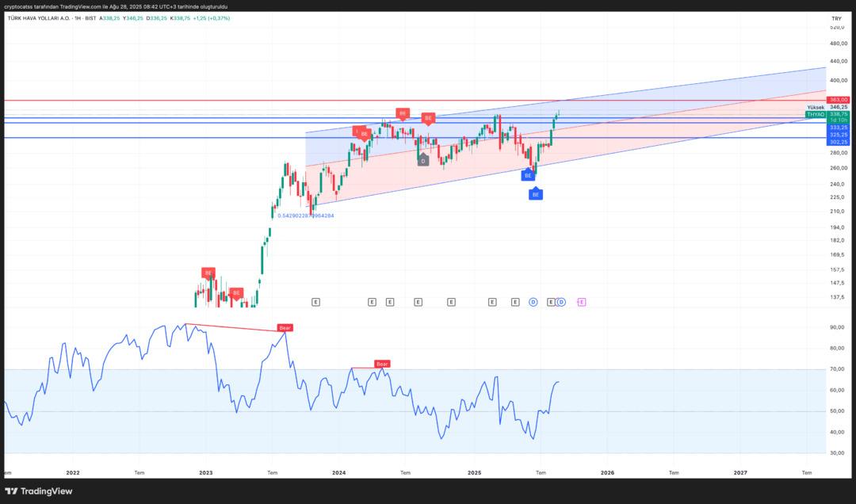Click the 2025 label on time axis
This screenshot has height=504, width=856.
click(475, 473)
